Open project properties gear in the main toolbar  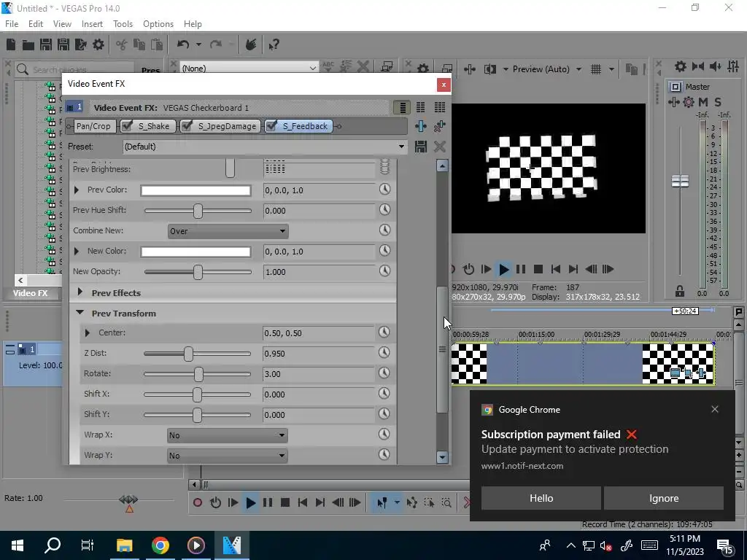tap(98, 44)
